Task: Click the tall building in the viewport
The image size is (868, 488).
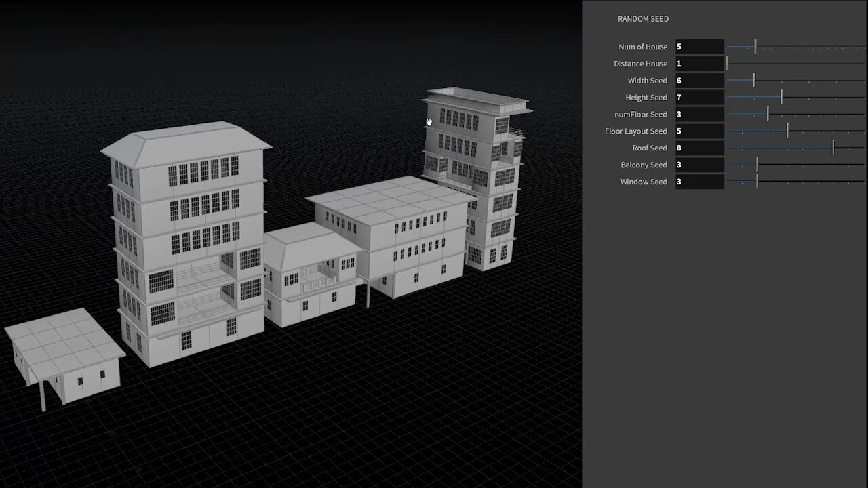Action: [x=190, y=244]
